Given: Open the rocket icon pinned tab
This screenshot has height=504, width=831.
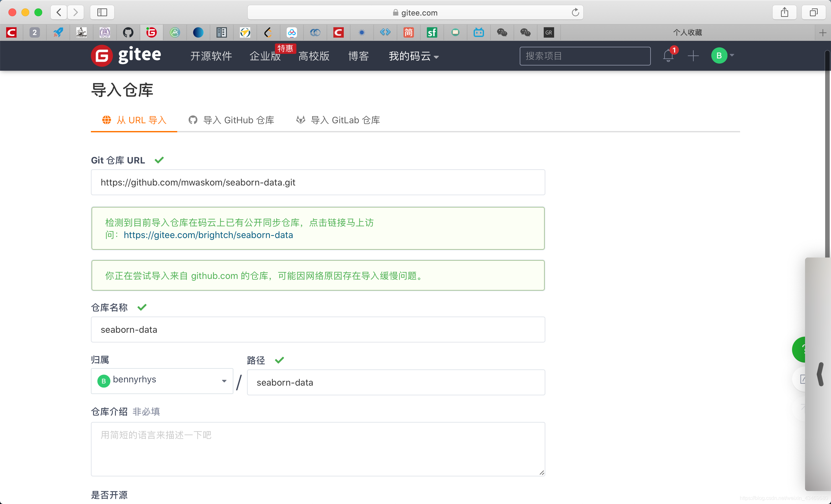Looking at the screenshot, I should tap(58, 32).
